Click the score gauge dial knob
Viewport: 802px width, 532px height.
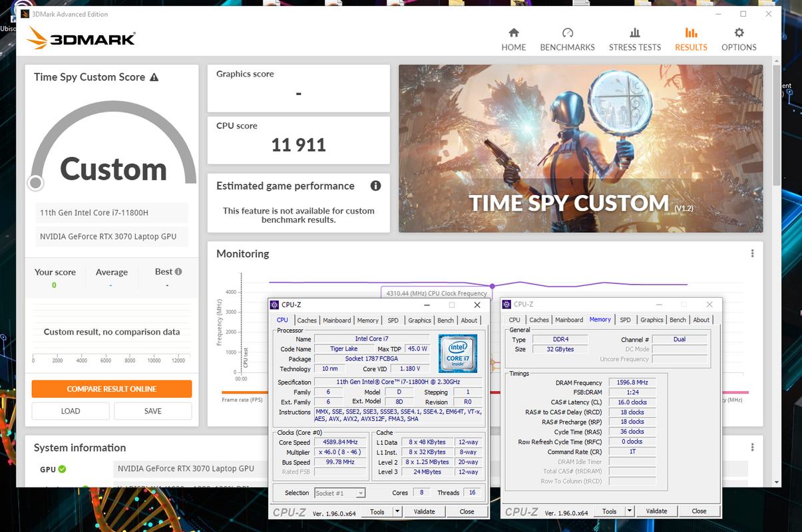[35, 182]
